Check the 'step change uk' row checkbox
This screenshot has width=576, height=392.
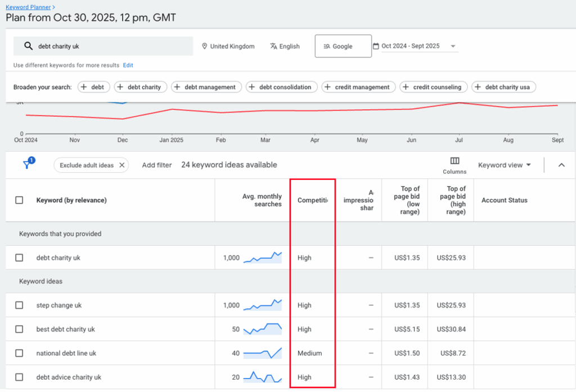coord(20,305)
